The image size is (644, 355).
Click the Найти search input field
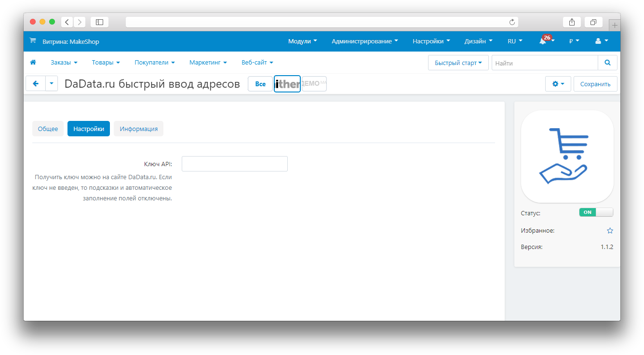click(544, 63)
